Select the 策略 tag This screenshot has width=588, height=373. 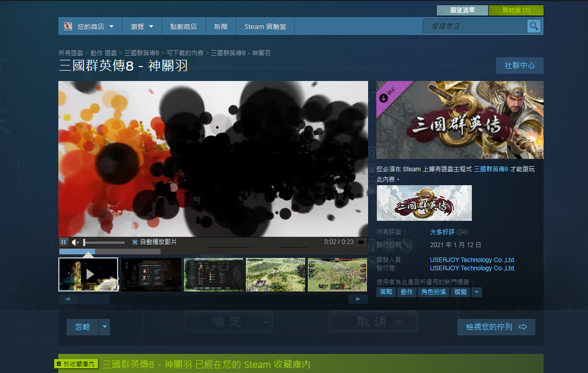pos(386,292)
